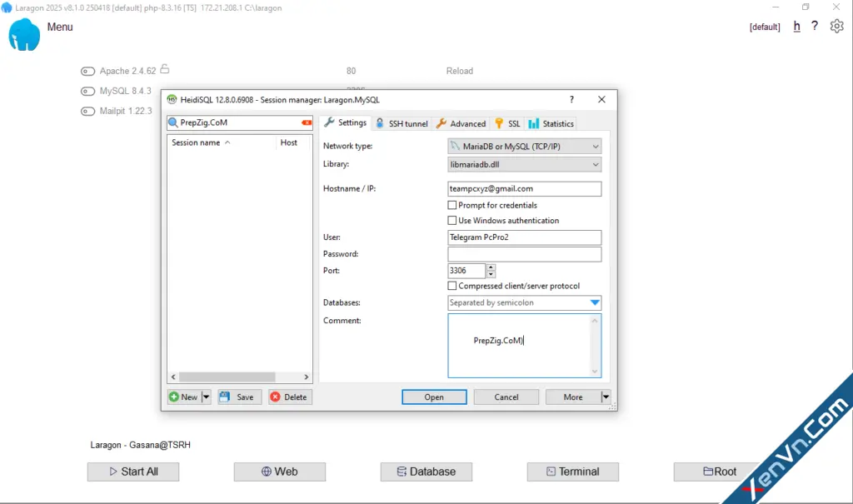Restore down the Laragon window
Viewport: 853px width, 504px height.
(x=806, y=7)
